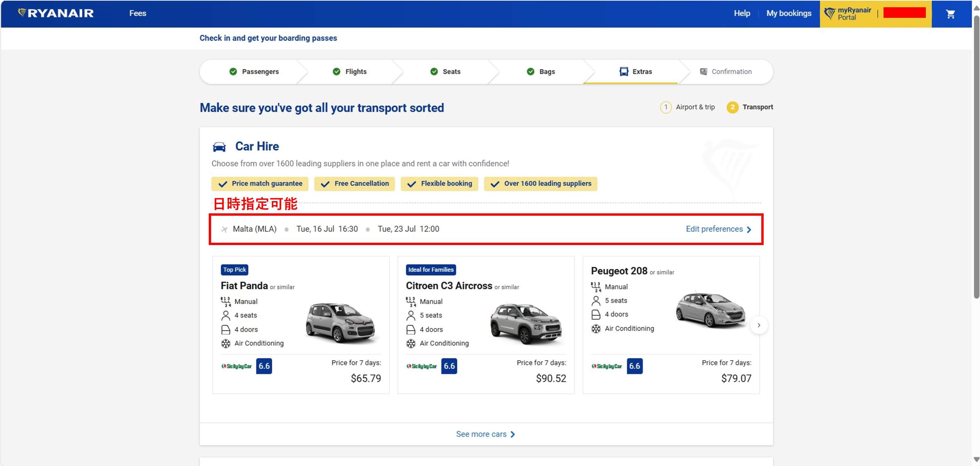Click the See more cars link text
The image size is (980, 466).
coord(481,434)
